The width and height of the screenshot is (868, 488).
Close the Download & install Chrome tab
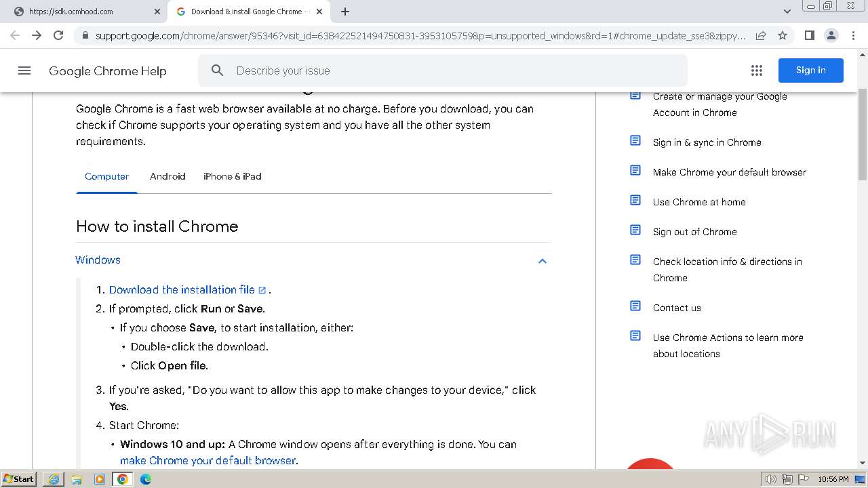click(x=319, y=12)
